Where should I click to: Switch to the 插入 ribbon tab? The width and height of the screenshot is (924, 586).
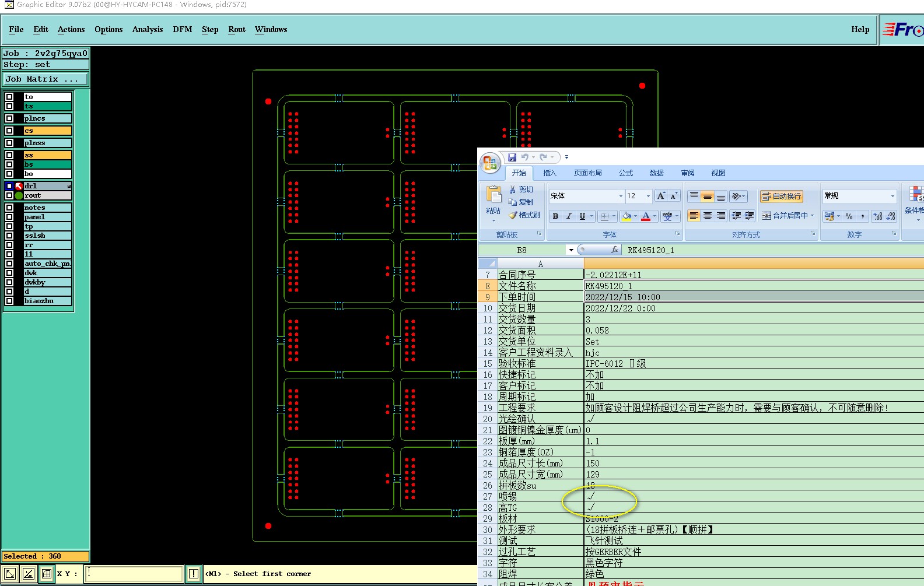pyautogui.click(x=549, y=173)
